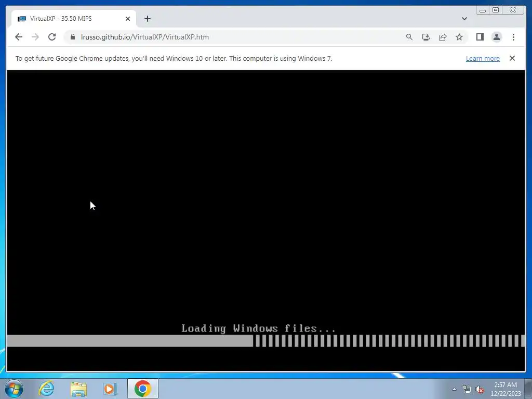
Task: Click the muted volume tray icon
Action: pyautogui.click(x=480, y=389)
